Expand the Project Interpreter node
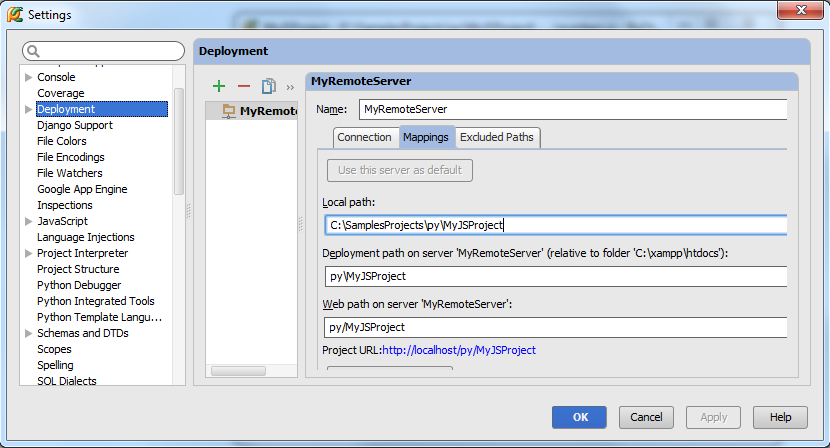Viewport: 830px width, 448px height. click(29, 253)
